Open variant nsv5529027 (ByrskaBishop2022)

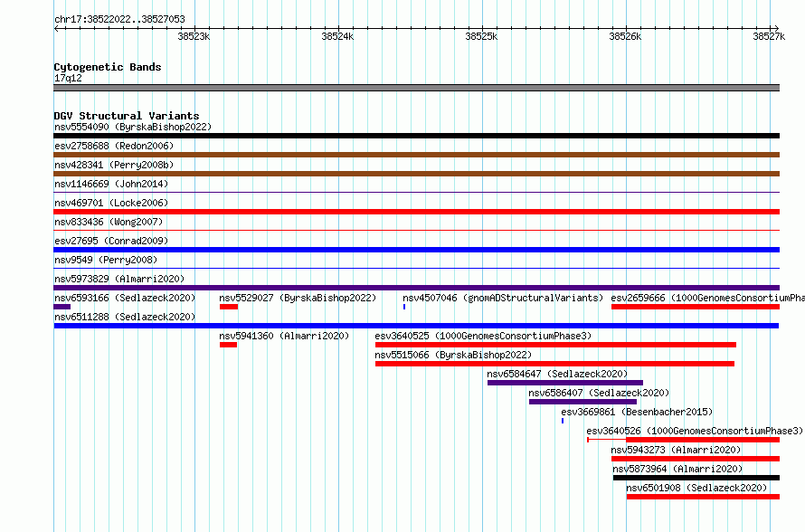point(298,298)
